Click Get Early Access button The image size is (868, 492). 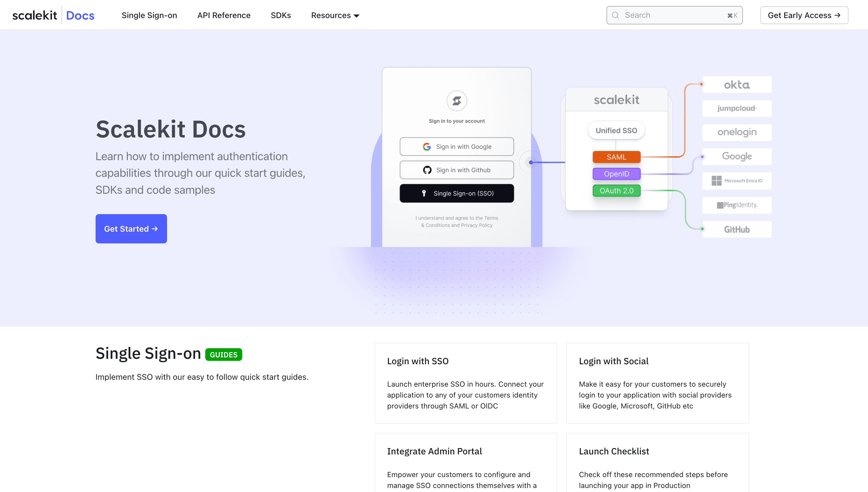coord(804,15)
